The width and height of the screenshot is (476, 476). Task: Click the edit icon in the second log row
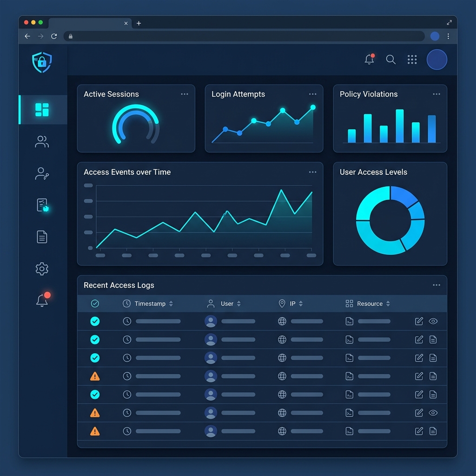pyautogui.click(x=419, y=339)
